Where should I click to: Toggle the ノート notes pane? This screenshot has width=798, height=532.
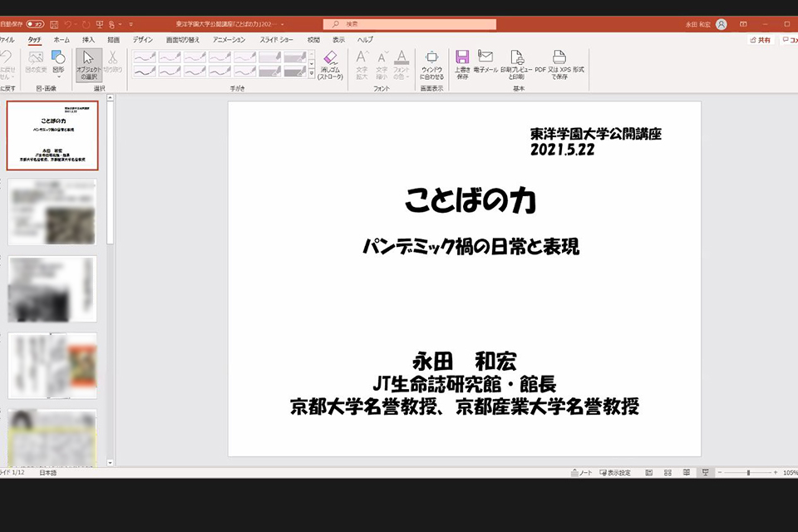(581, 472)
